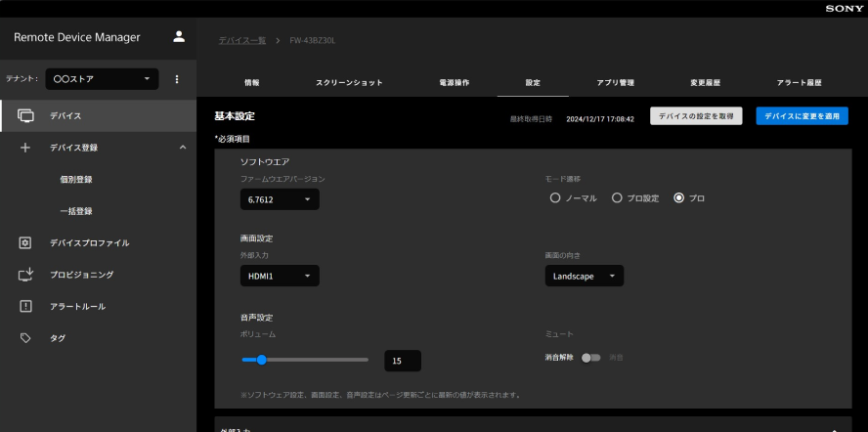Click the アラートルール alert icon
The width and height of the screenshot is (868, 432).
tap(26, 306)
